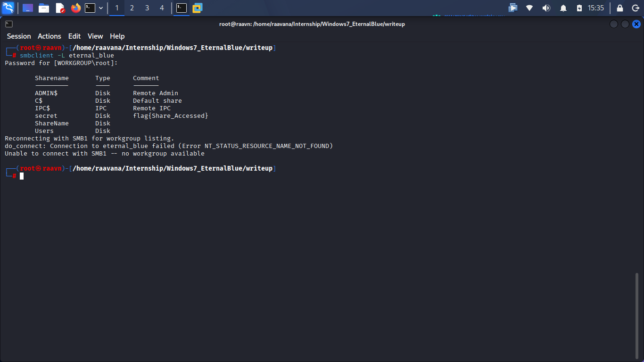Open the network connection tray icon
This screenshot has width=644, height=362.
(529, 8)
